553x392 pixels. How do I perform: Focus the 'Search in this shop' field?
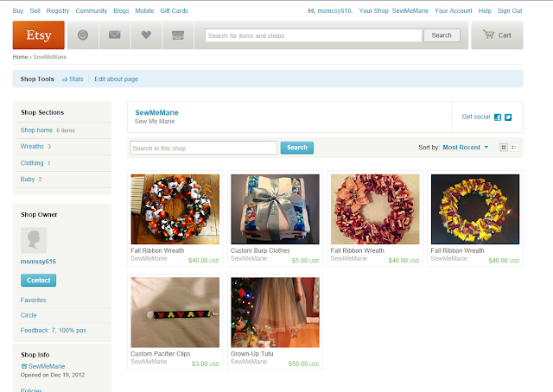pyautogui.click(x=204, y=148)
